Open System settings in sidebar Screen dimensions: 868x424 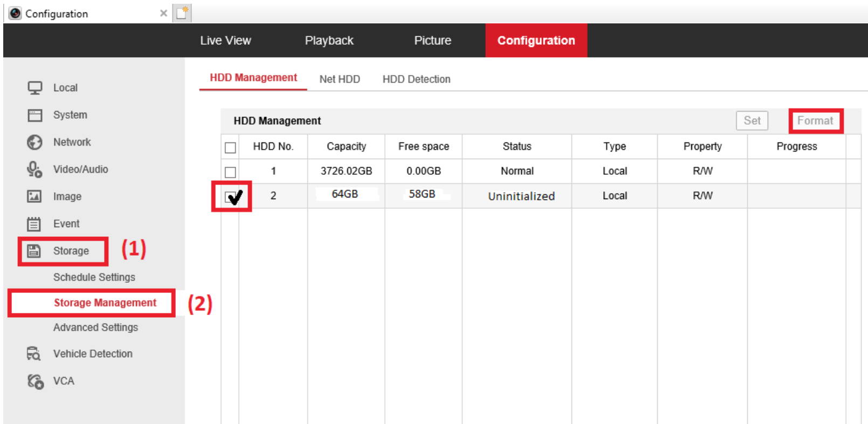[70, 115]
